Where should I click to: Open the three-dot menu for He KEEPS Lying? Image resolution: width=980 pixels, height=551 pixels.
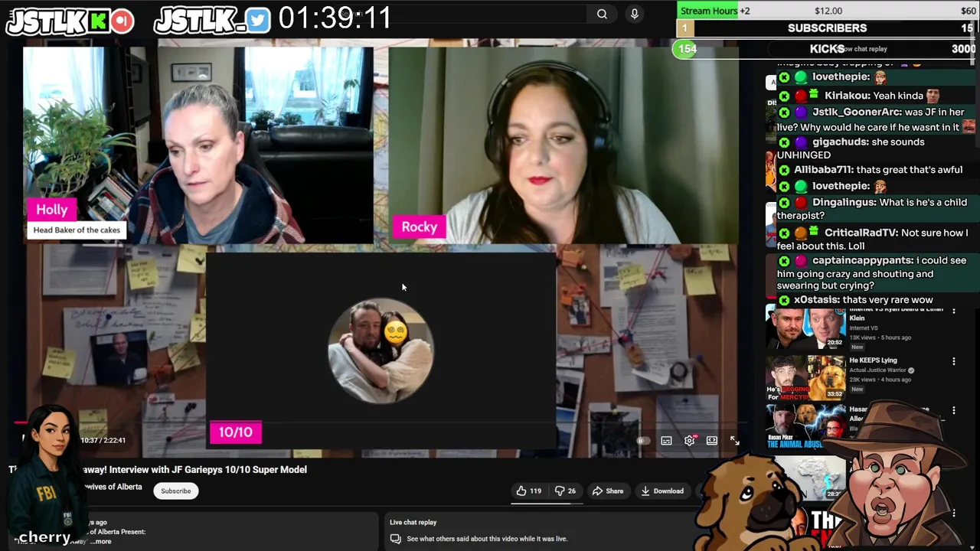click(954, 361)
